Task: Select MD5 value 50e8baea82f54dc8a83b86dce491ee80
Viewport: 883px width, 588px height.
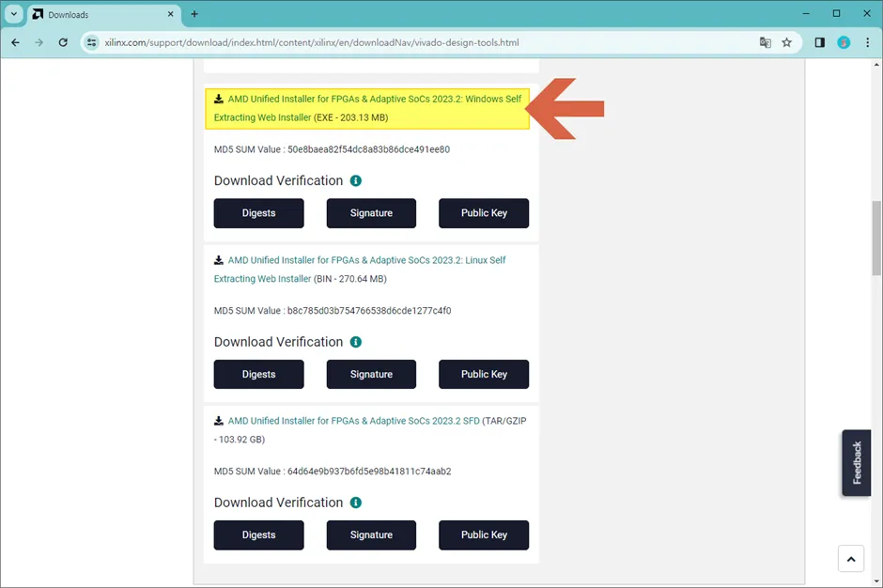Action: 369,149
